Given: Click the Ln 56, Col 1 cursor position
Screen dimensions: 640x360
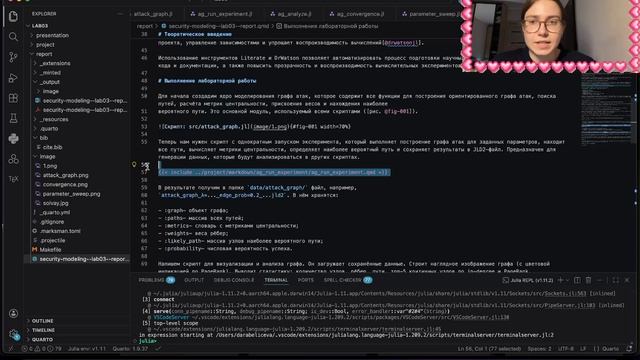Looking at the screenshot, I should point(489,349).
